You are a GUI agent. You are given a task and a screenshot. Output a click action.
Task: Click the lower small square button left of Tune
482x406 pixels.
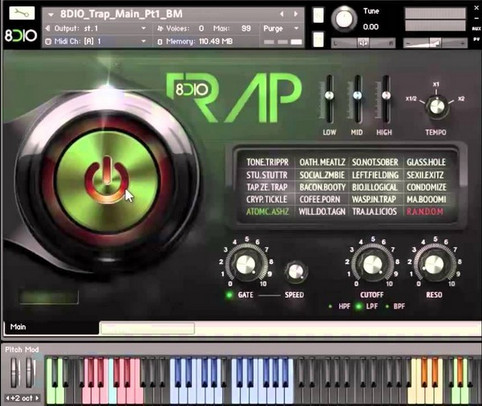coord(318,39)
